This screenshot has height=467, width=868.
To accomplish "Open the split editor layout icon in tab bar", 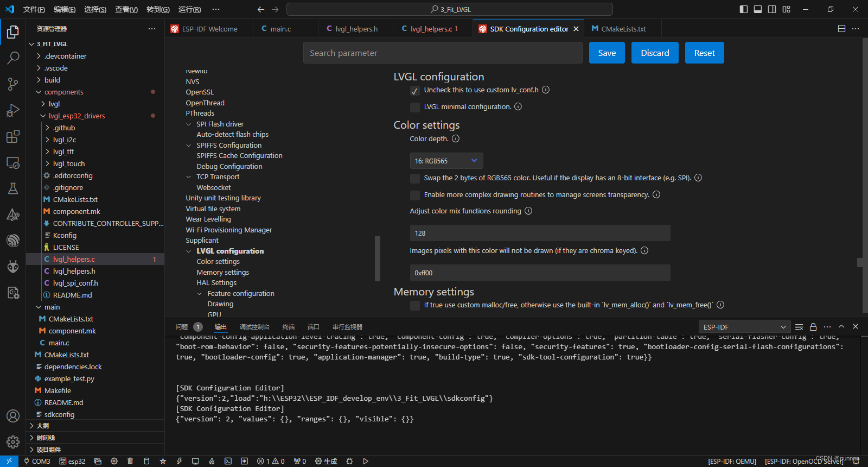I will click(x=841, y=29).
